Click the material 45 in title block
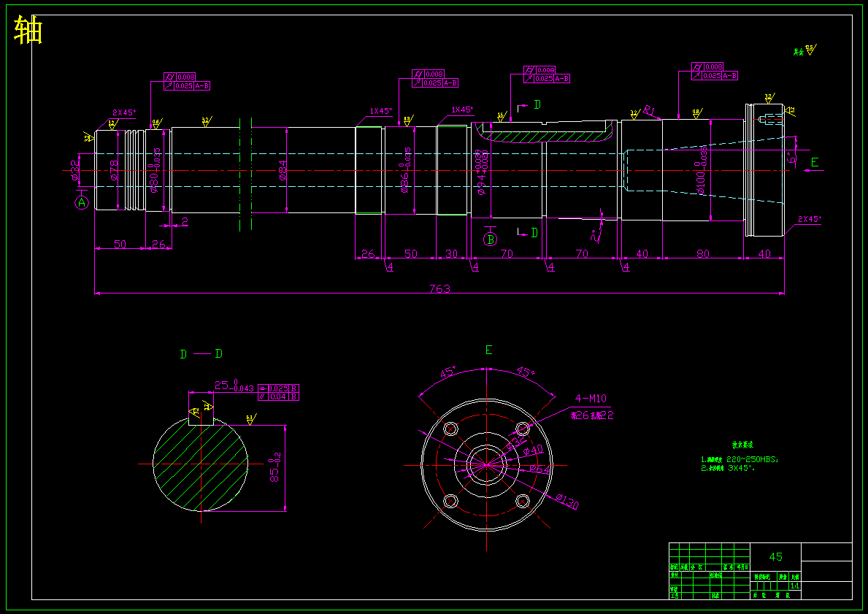868x614 pixels. pyautogui.click(x=775, y=556)
